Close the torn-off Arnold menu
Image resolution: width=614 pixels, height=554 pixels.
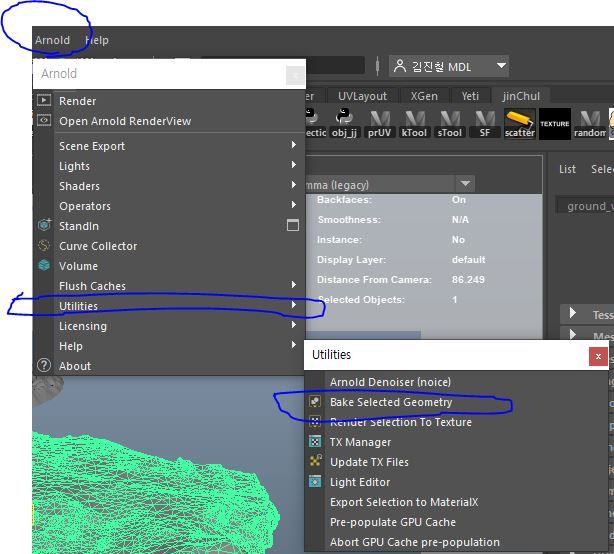coord(295,75)
